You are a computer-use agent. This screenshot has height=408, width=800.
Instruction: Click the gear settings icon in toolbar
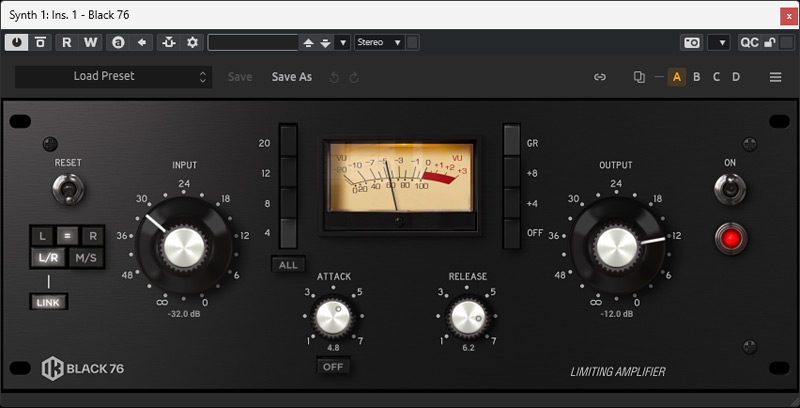pyautogui.click(x=192, y=42)
